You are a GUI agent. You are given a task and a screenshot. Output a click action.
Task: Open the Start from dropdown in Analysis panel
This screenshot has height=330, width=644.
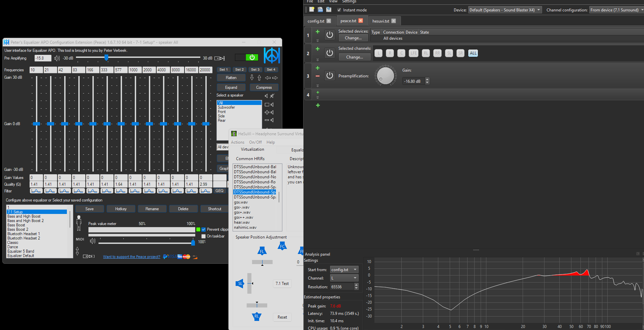(x=344, y=269)
